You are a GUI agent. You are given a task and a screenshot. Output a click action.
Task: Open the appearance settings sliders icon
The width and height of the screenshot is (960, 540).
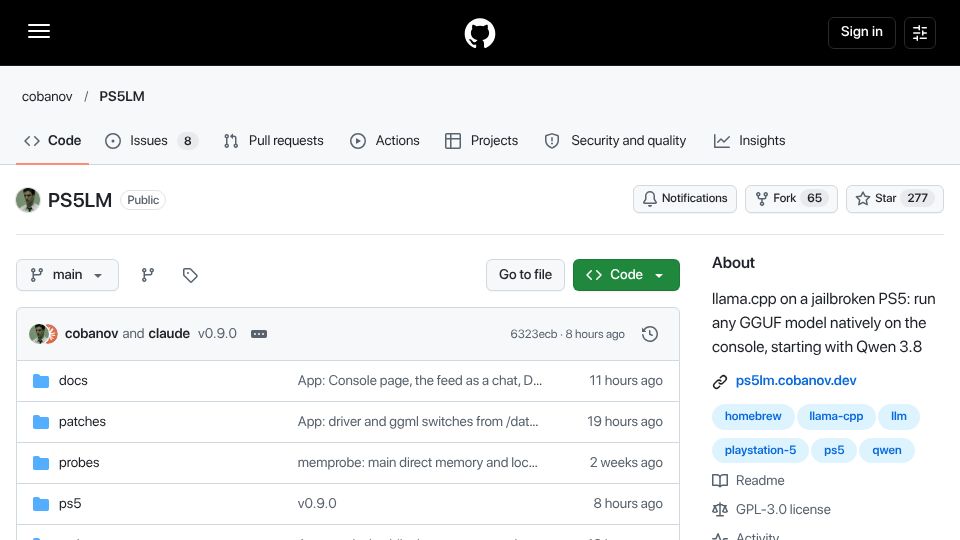(x=920, y=32)
